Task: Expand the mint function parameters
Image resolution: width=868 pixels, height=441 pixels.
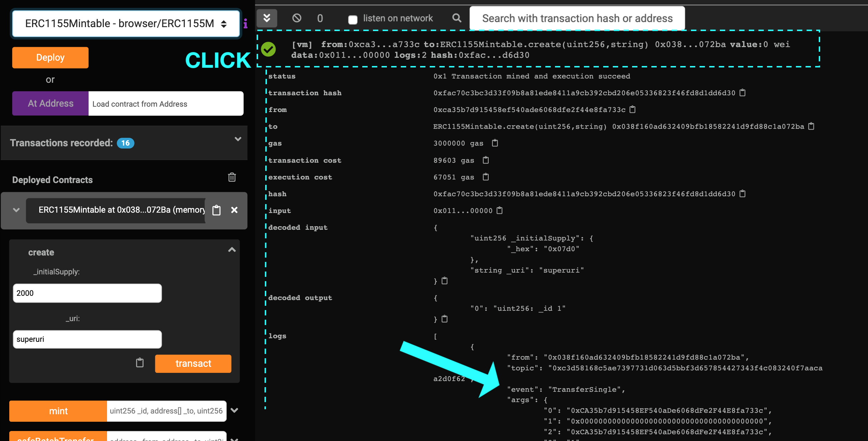Action: point(234,410)
